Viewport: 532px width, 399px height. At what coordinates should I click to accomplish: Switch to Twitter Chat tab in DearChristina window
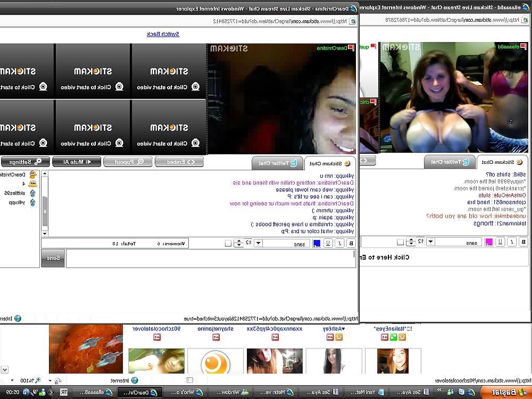278,163
